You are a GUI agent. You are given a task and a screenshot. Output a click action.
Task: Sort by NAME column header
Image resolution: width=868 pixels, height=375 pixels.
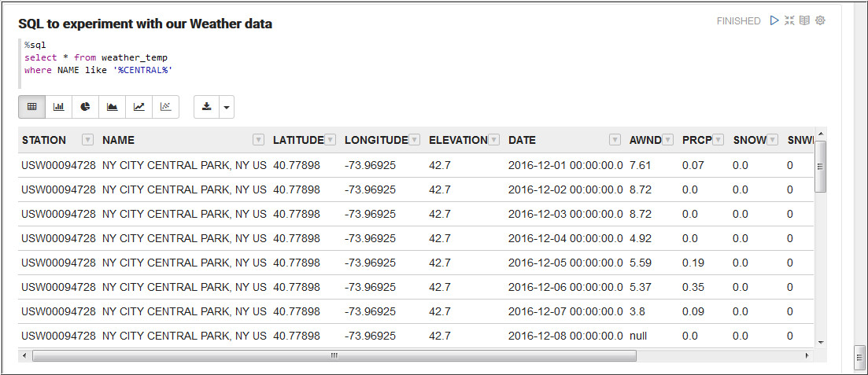pos(118,140)
